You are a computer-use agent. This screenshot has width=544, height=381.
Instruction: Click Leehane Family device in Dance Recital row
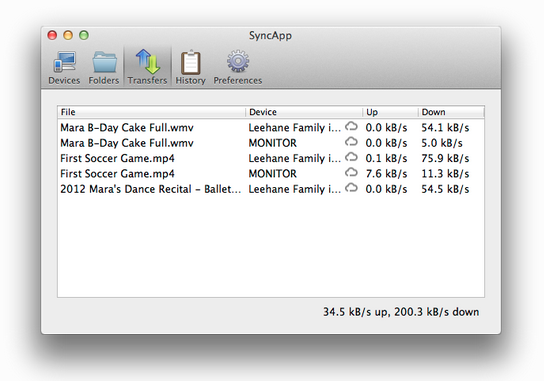pyautogui.click(x=295, y=189)
